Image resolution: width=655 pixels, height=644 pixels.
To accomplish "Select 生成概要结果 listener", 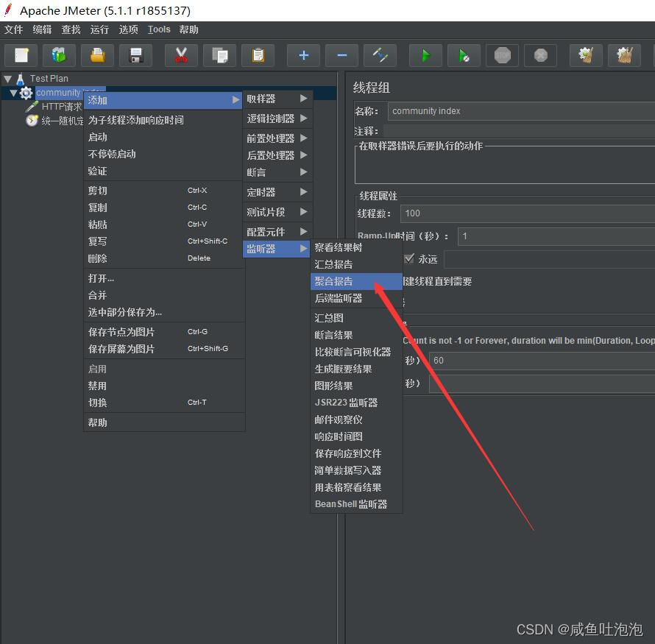I will (x=356, y=369).
